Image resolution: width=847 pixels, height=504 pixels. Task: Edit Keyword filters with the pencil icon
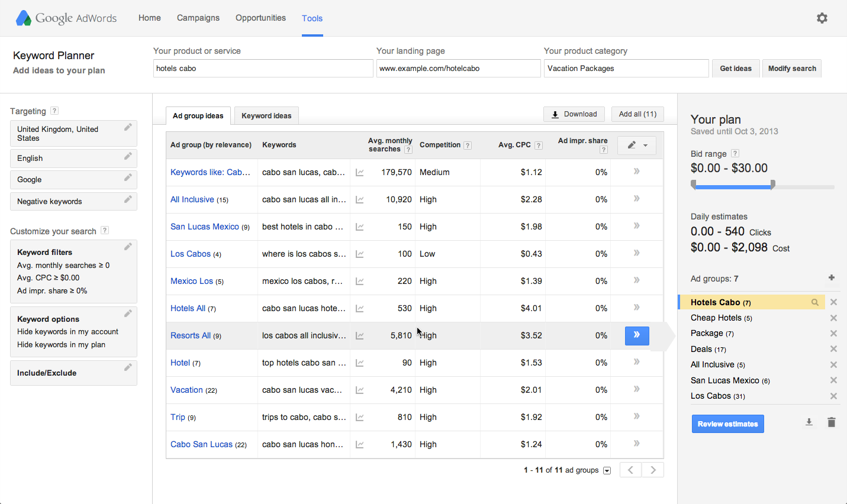[x=128, y=247]
